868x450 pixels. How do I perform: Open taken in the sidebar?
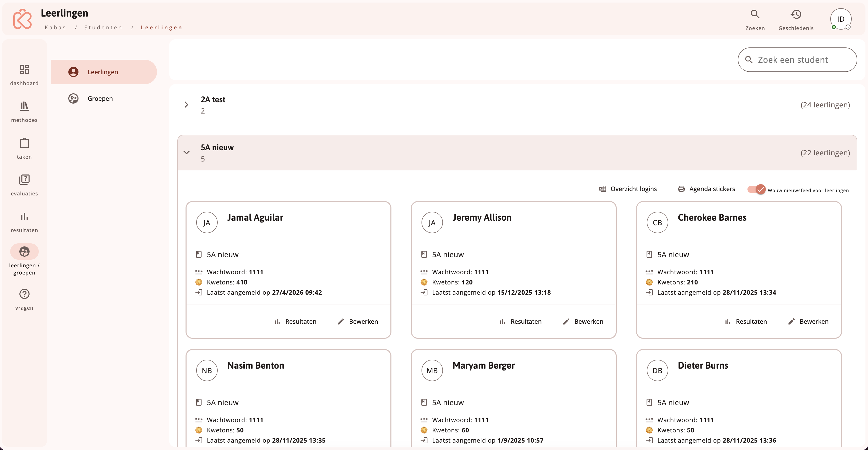pos(24,148)
